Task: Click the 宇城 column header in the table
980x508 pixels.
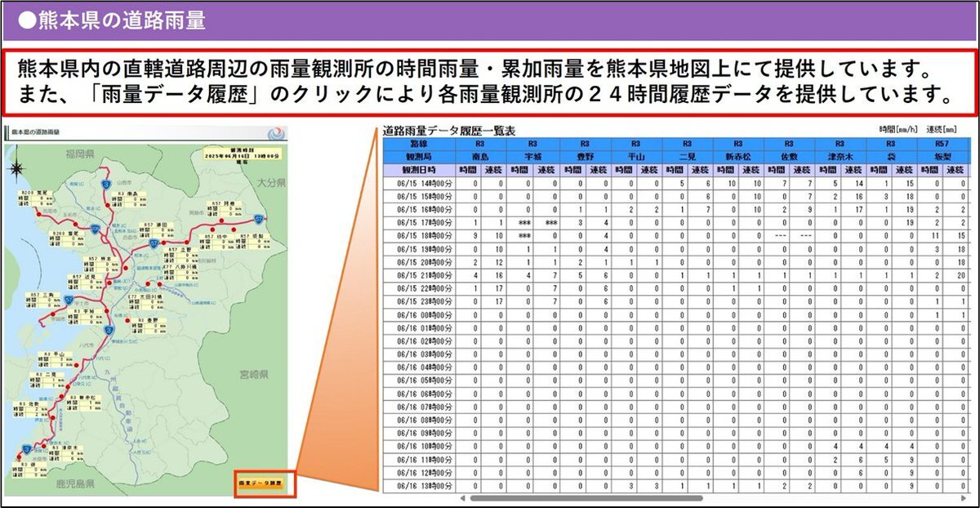Action: pos(533,155)
